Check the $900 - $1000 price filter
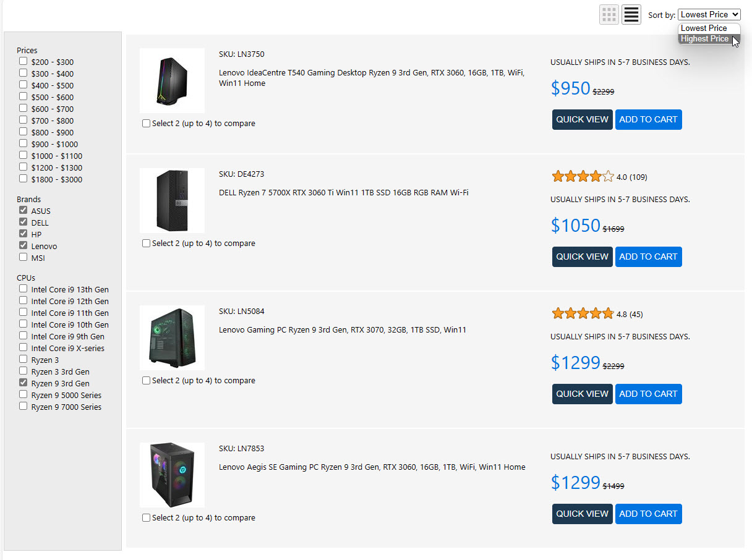The width and height of the screenshot is (752, 560). 23,144
